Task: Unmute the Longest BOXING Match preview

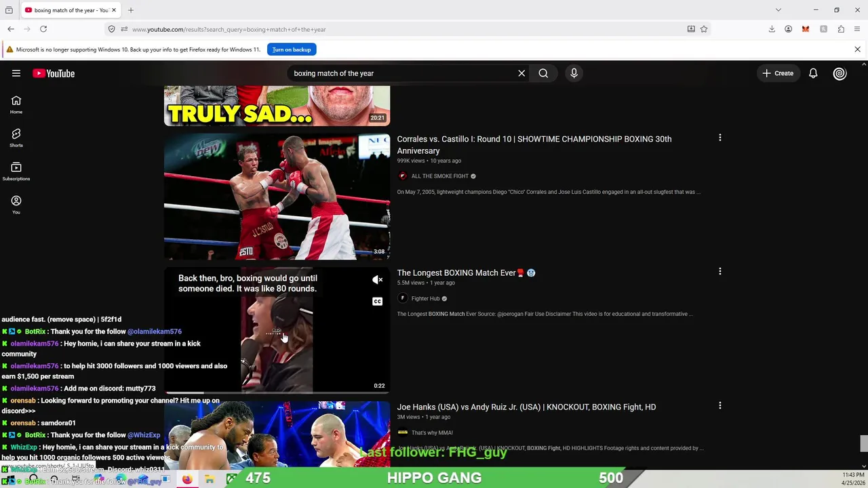Action: (378, 280)
